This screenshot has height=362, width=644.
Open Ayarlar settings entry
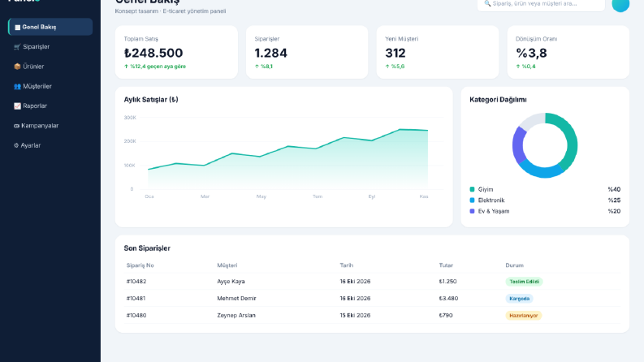pos(50,145)
